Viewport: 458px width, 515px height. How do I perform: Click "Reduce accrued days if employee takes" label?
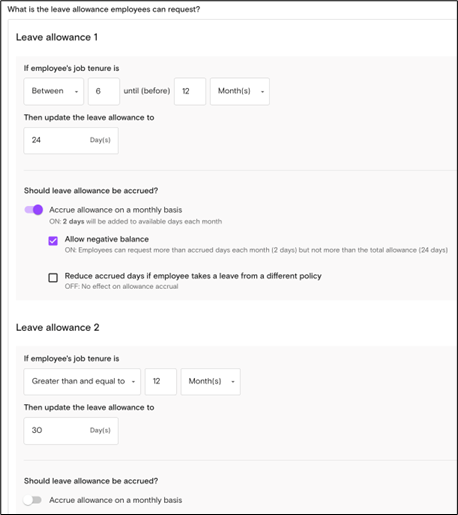(x=193, y=276)
